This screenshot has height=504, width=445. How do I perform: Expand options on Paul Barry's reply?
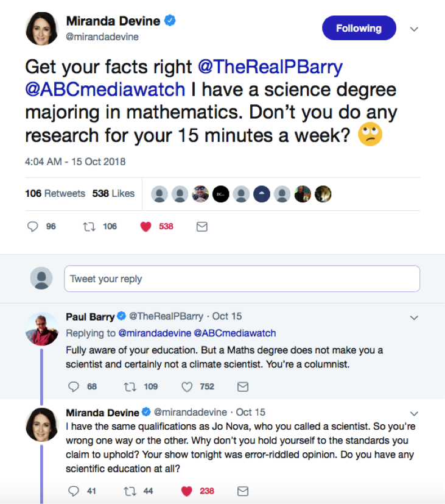coord(414,318)
